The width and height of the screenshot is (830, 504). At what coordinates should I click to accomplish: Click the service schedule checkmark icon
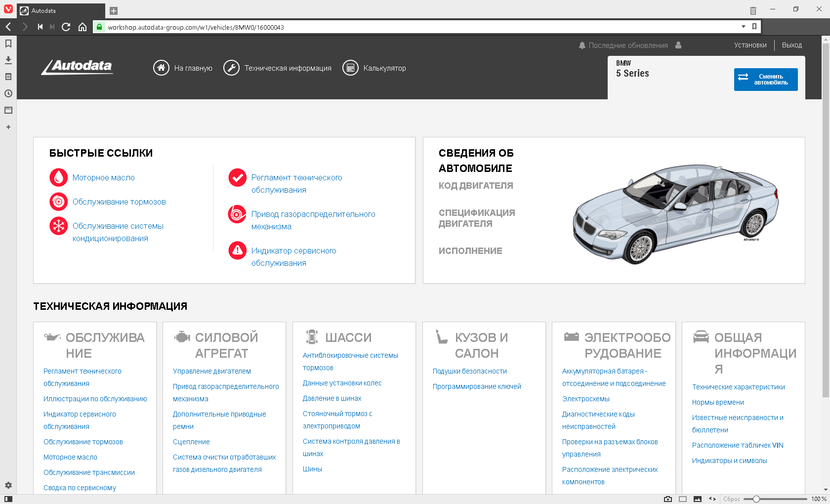pos(238,177)
